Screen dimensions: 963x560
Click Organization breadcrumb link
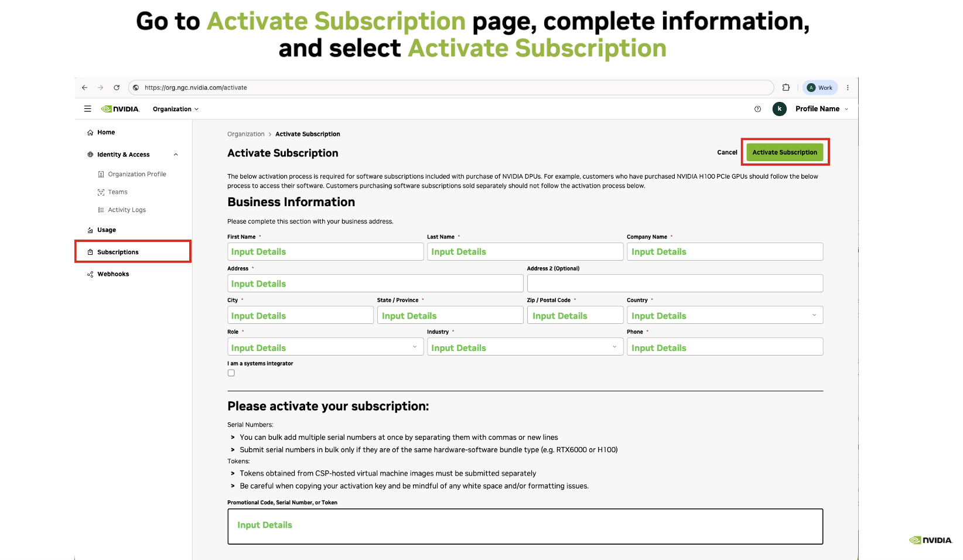click(x=246, y=134)
